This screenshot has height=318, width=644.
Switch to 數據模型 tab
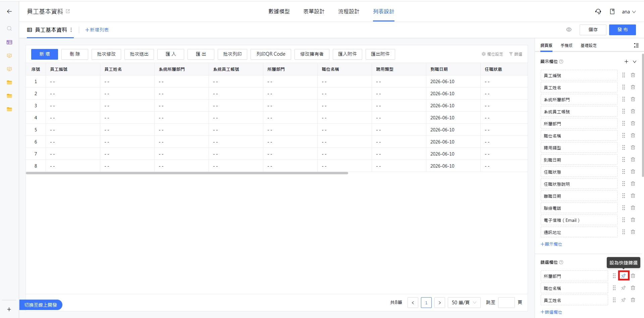pyautogui.click(x=279, y=11)
